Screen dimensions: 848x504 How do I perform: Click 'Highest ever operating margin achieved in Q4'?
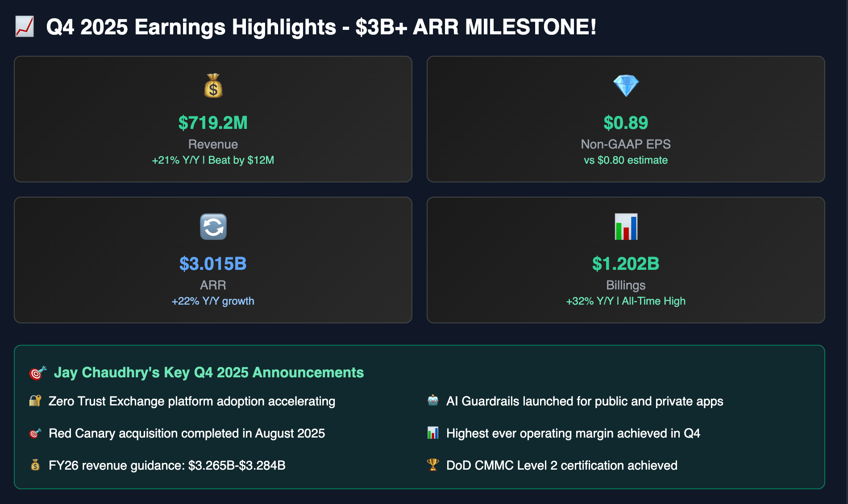click(573, 433)
